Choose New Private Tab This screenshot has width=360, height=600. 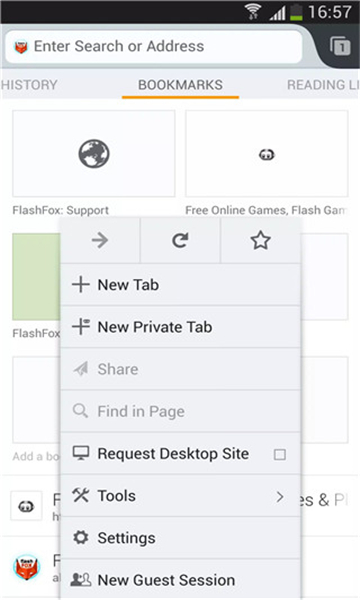[180, 327]
